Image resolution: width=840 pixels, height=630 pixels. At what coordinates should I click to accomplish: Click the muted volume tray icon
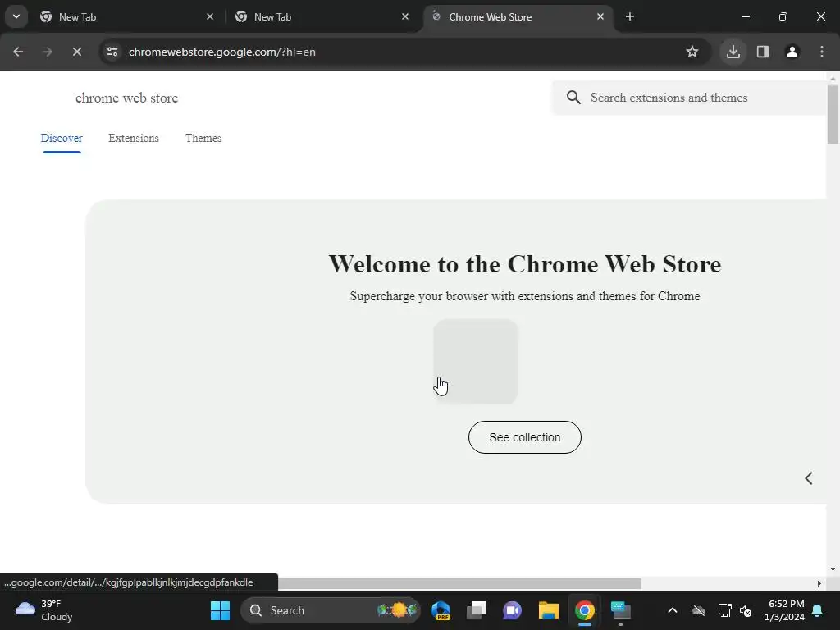[x=745, y=610]
